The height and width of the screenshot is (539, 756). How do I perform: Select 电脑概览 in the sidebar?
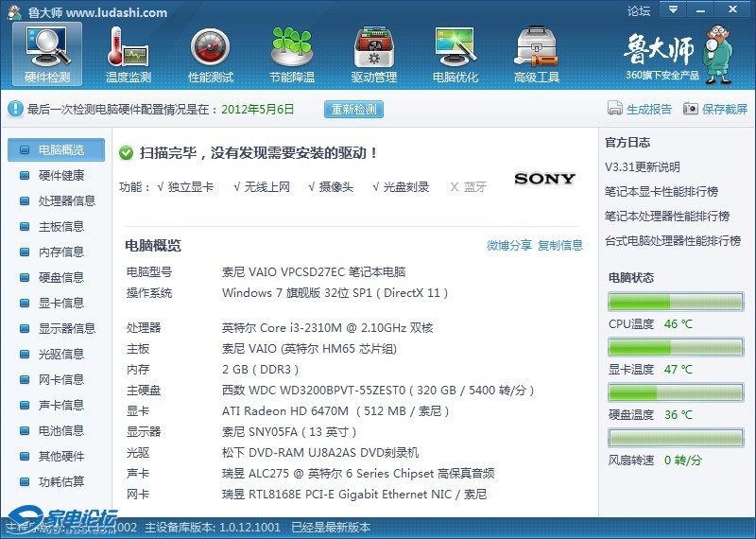pyautogui.click(x=56, y=149)
